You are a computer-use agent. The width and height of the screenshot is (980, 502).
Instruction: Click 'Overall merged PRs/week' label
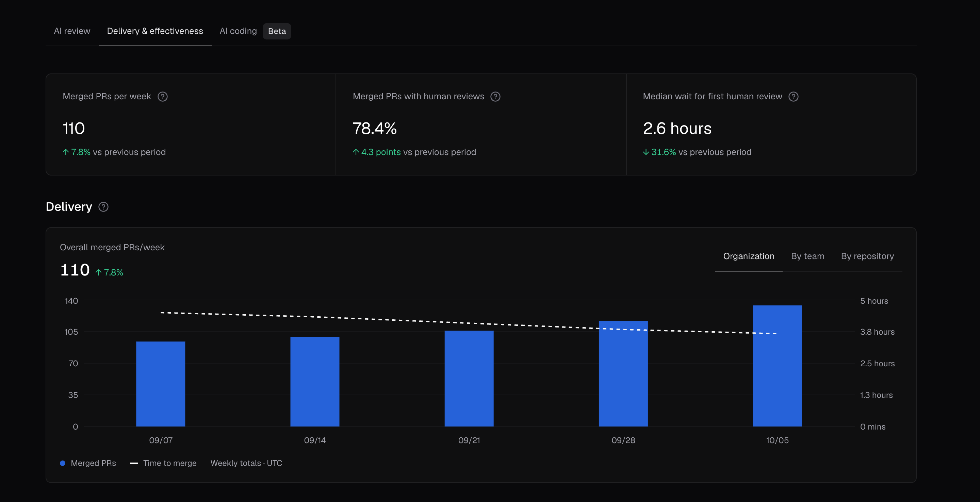pyautogui.click(x=112, y=248)
